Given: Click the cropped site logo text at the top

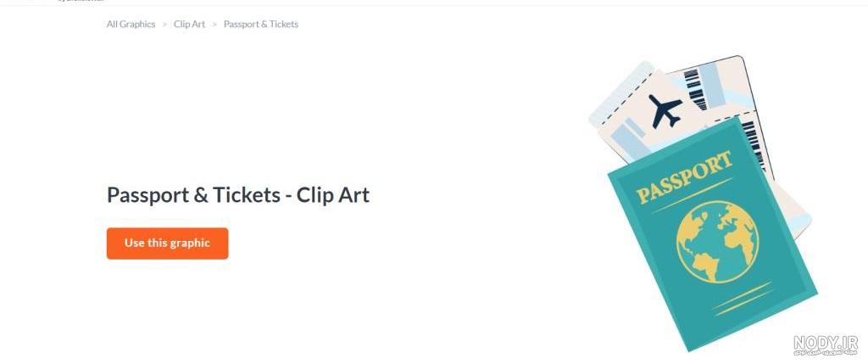Looking at the screenshot, I should point(81,1).
